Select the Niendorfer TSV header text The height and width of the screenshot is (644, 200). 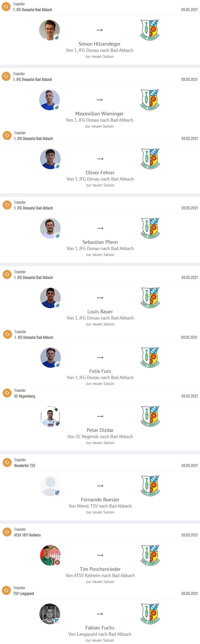pyautogui.click(x=25, y=466)
